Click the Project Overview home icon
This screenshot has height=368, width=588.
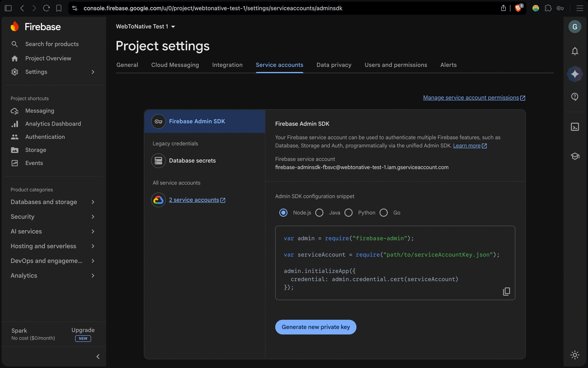pos(14,58)
